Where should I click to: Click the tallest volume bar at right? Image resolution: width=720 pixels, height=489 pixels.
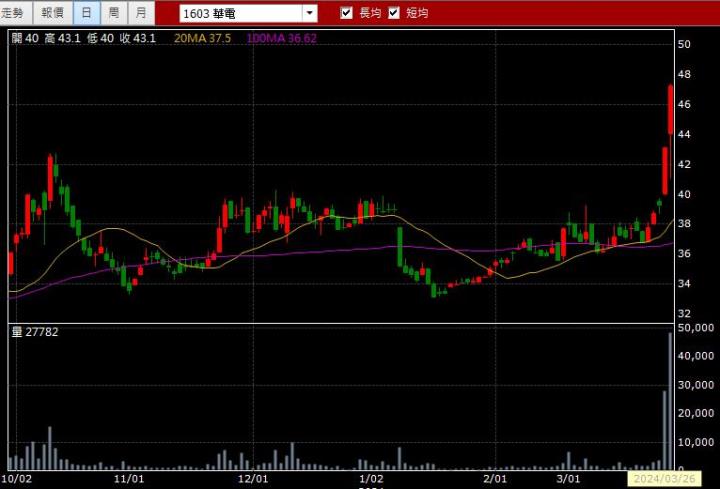click(x=670, y=401)
